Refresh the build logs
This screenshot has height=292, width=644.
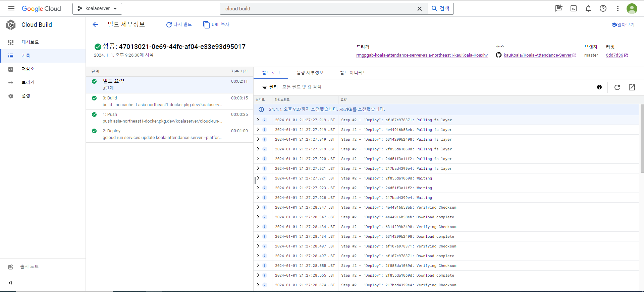(617, 87)
